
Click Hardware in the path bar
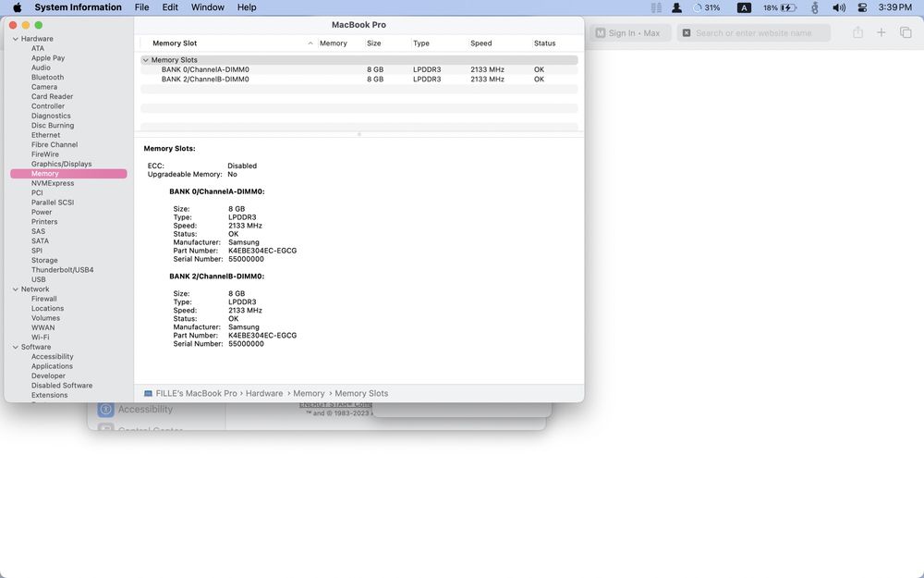pos(264,393)
